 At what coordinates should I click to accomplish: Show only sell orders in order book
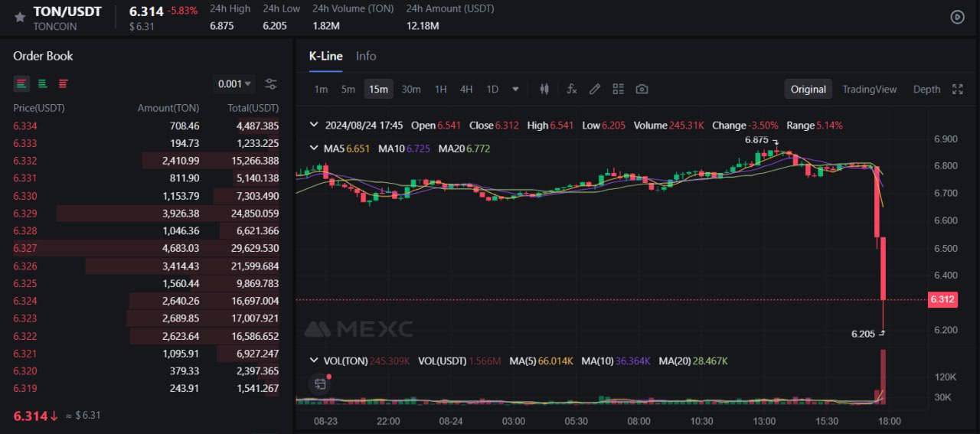click(63, 83)
